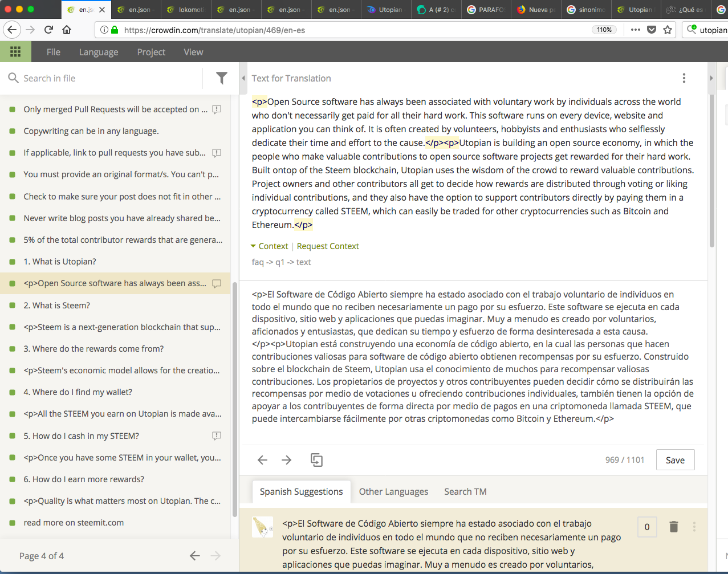Click the left string list scrollbar

(235, 399)
